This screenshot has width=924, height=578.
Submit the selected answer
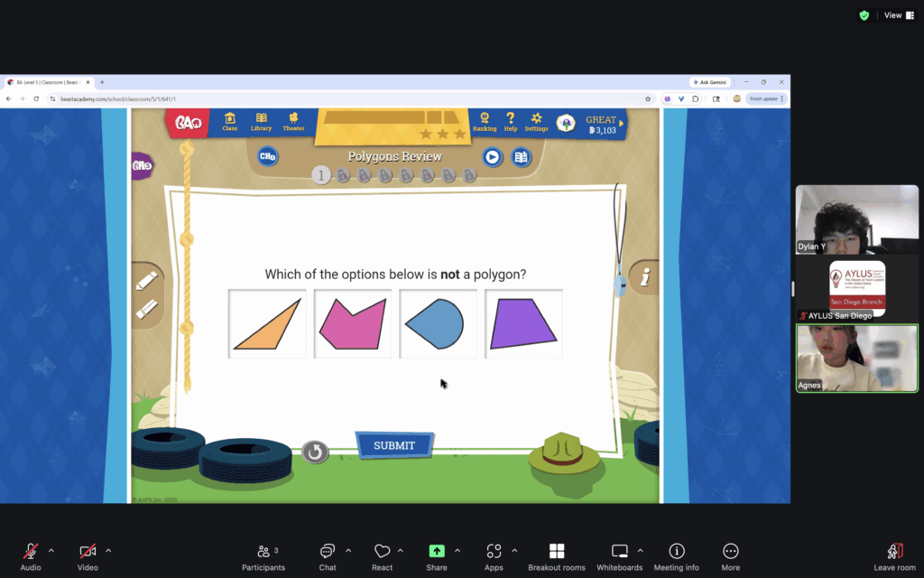394,445
